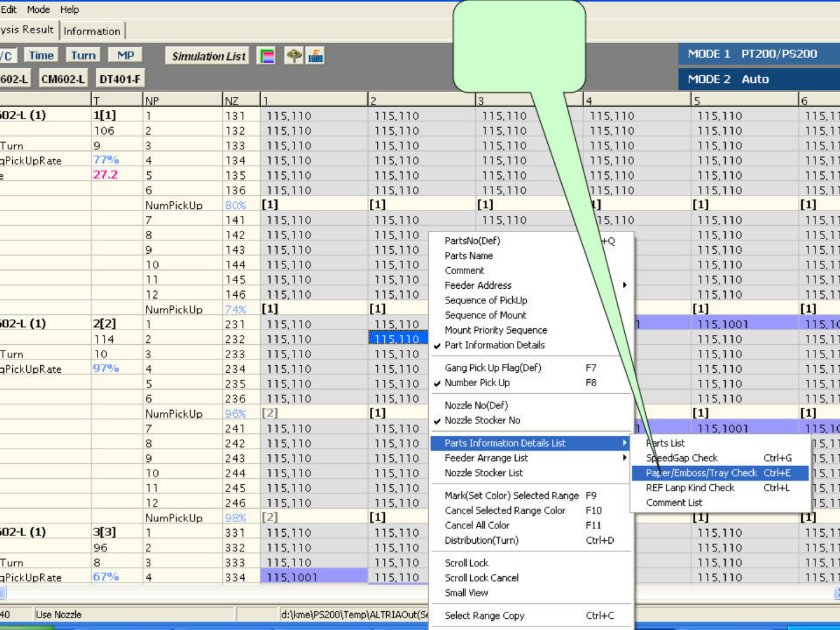Choose SpeedGap Check menu entry

[681, 458]
